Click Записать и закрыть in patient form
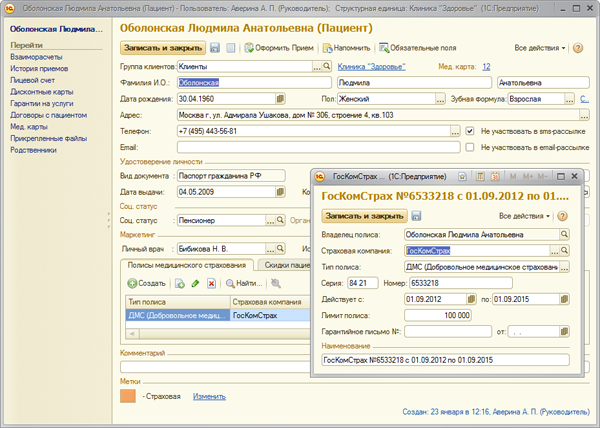The image size is (600, 428). (x=163, y=48)
